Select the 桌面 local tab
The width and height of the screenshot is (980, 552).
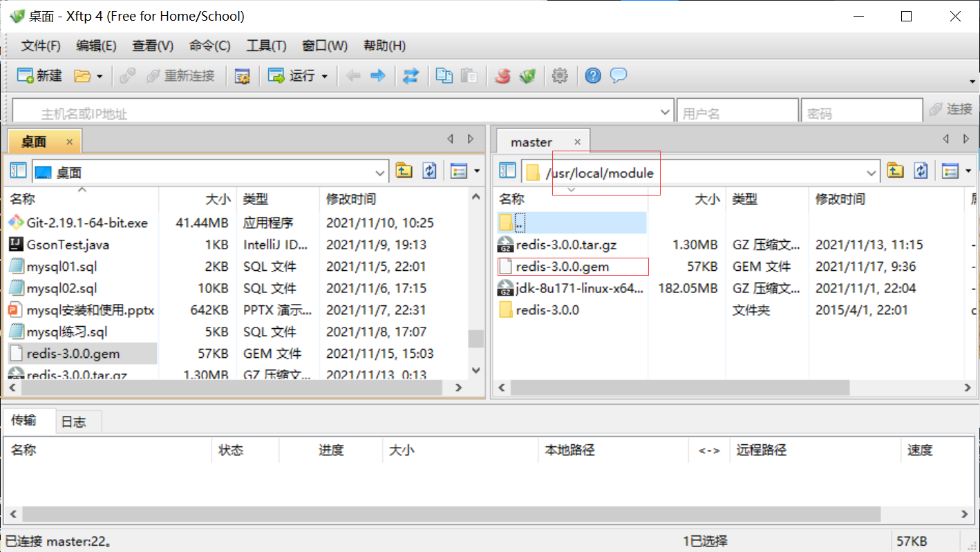(34, 142)
